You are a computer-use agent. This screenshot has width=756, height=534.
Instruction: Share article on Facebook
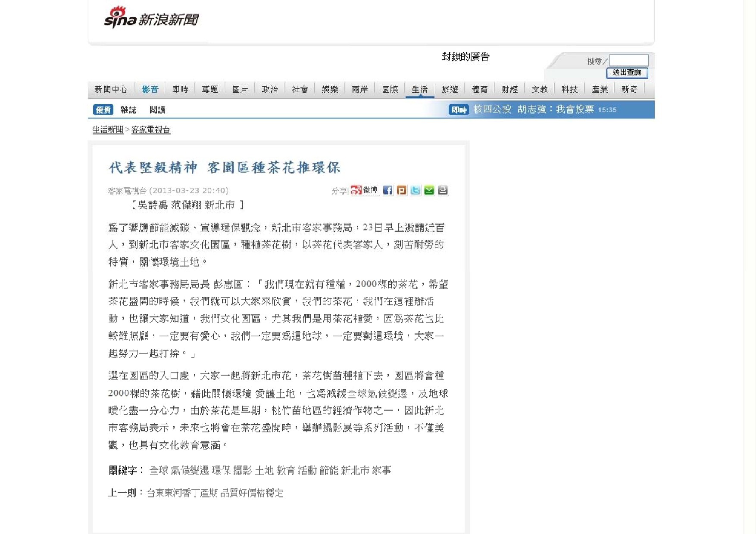coord(387,190)
